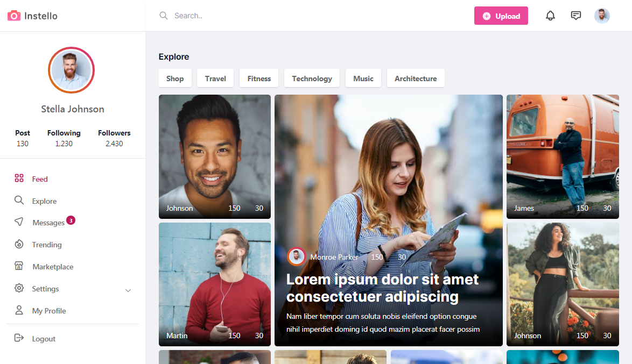
Task: Open the notifications bell icon
Action: (x=550, y=16)
